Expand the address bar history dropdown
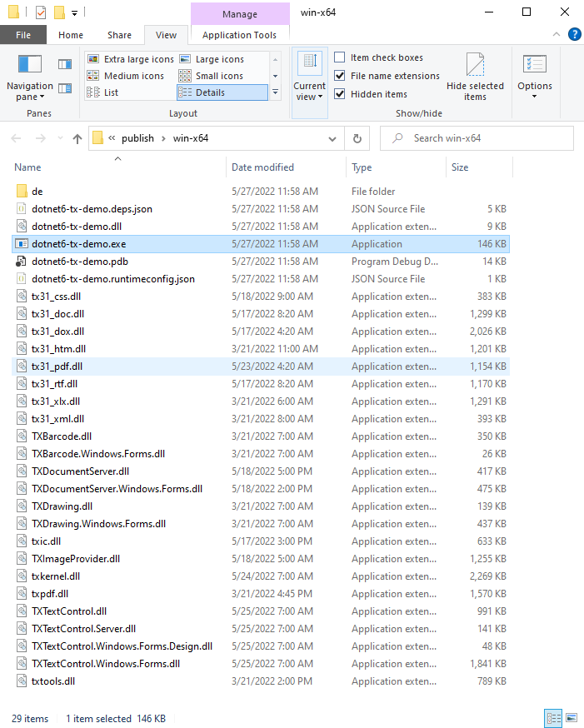Screen dimensions: 584x728 pyautogui.click(x=332, y=138)
